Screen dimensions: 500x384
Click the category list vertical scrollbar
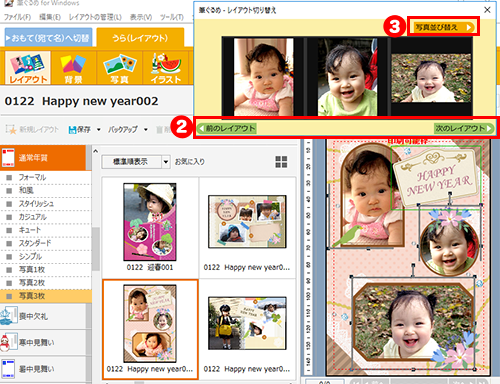point(96,250)
